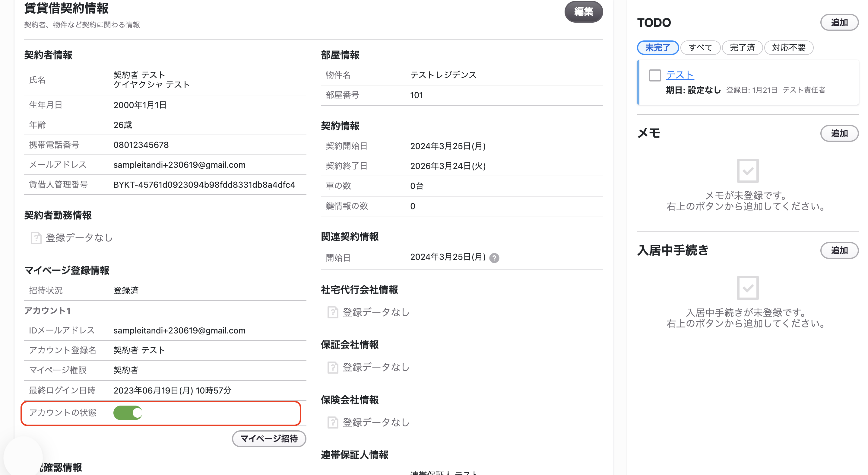Click the 入居中手続き empty-state checkmark icon
Image resolution: width=868 pixels, height=475 pixels.
[748, 288]
